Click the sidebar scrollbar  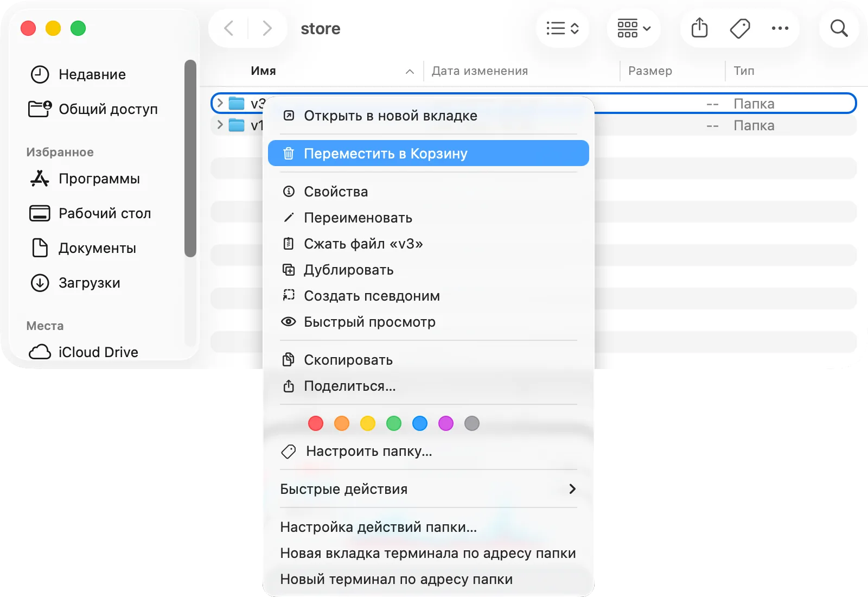[190, 158]
